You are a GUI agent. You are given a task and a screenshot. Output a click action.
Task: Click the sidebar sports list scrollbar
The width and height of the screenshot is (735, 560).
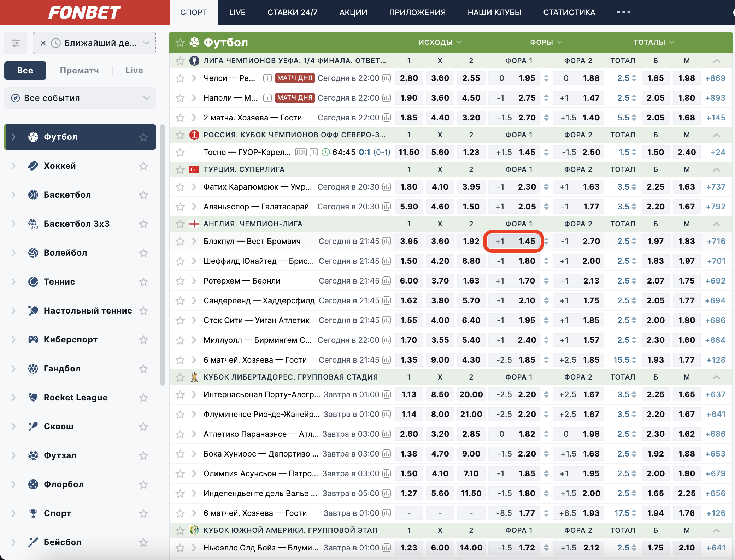coord(163,254)
